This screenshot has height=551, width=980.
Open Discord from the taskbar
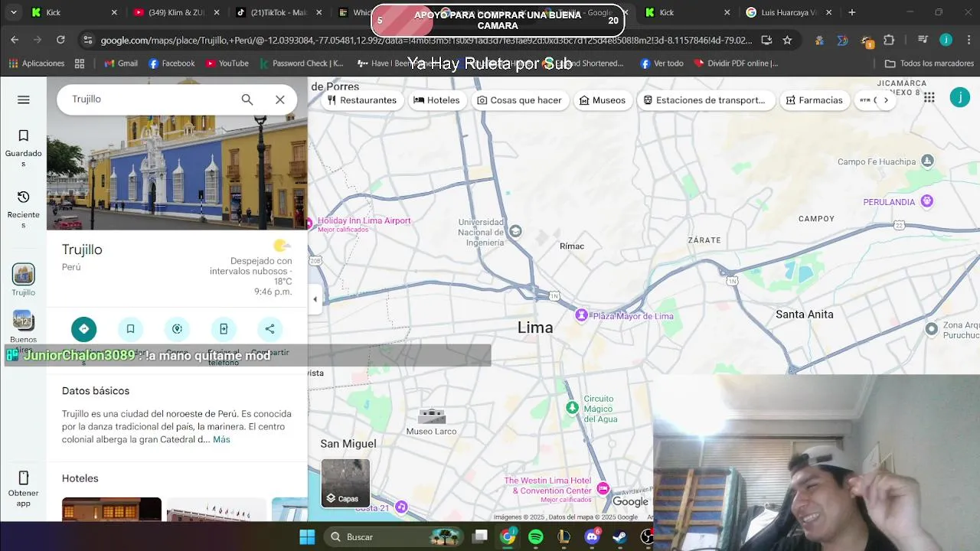click(592, 537)
